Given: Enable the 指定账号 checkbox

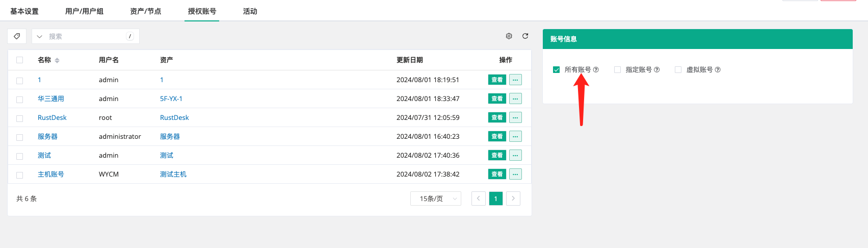Looking at the screenshot, I should (x=617, y=70).
